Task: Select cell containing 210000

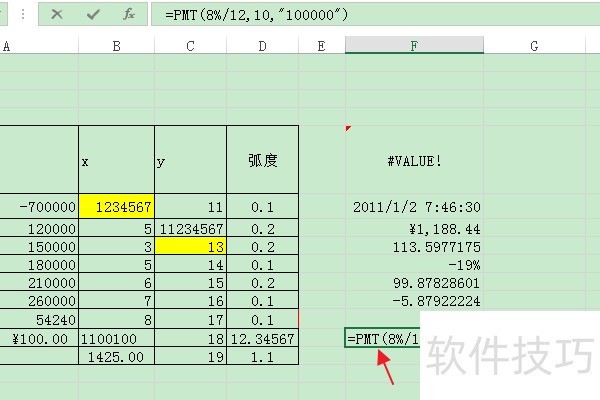Action: coord(39,282)
